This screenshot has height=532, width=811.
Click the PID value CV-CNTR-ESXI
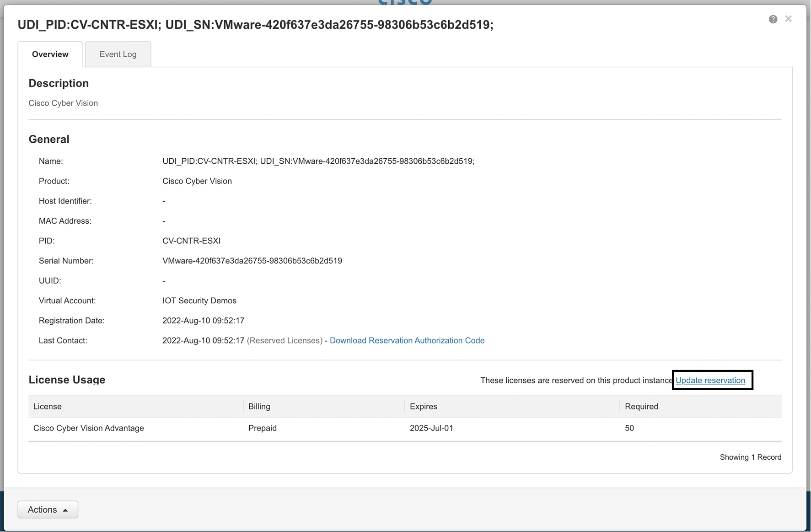(x=191, y=241)
